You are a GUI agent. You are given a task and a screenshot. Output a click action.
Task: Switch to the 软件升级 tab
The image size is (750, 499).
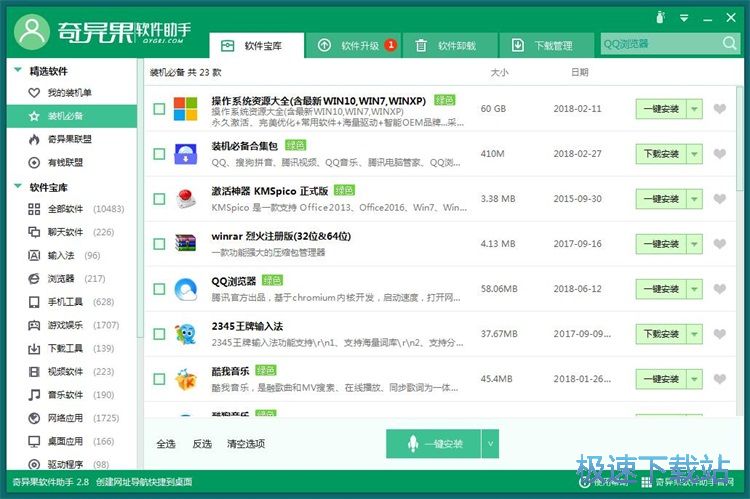354,45
